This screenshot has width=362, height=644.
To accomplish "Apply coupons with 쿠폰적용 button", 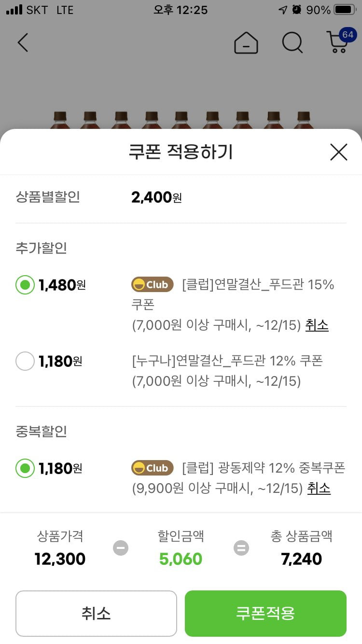I will [265, 614].
